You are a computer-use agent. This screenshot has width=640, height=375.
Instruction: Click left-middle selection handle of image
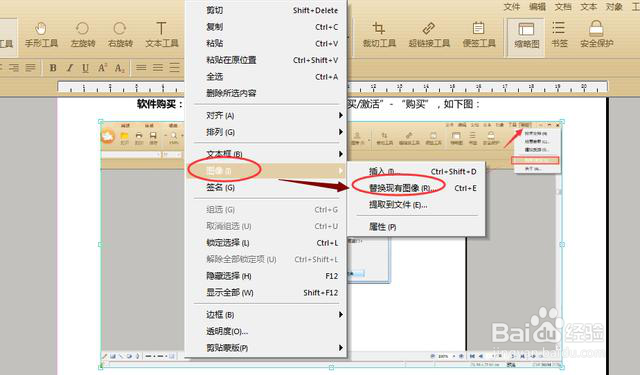[x=101, y=244]
